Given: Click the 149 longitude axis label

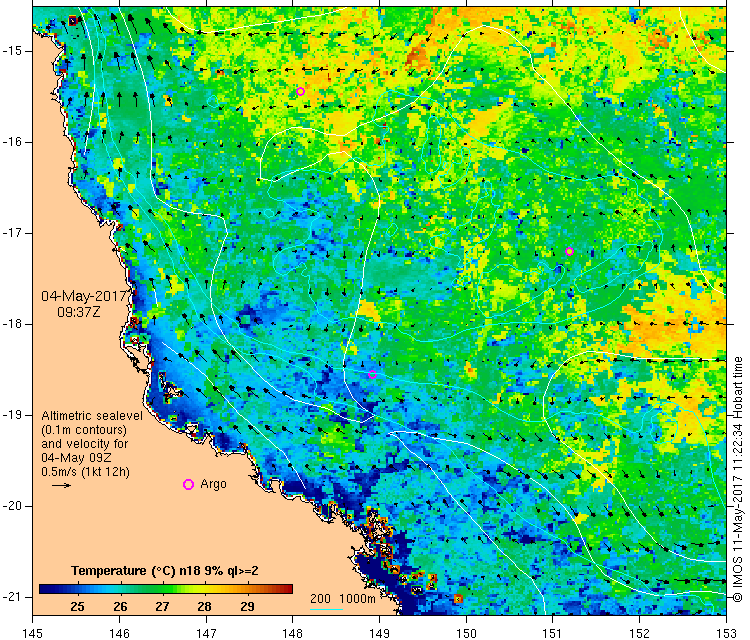Looking at the screenshot, I should coord(379,633).
